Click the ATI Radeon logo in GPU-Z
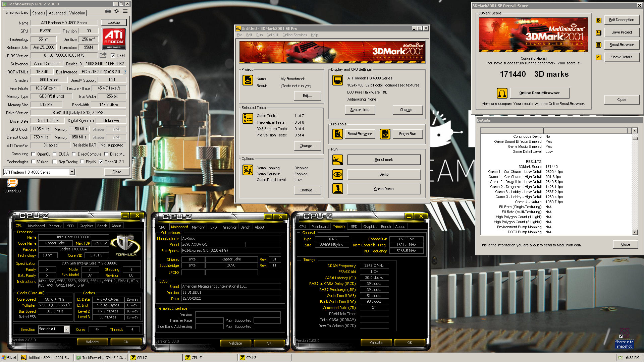This screenshot has height=362, width=644. (x=114, y=39)
